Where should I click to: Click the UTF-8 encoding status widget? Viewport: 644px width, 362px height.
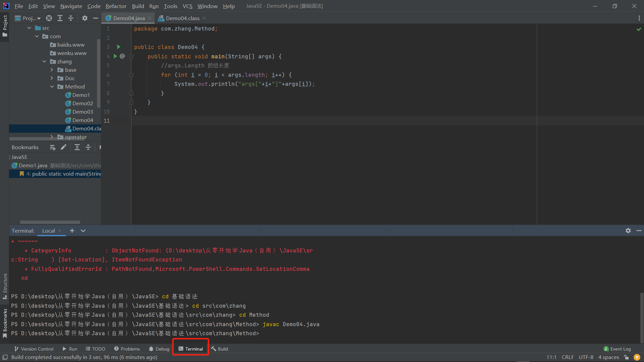[x=586, y=357]
